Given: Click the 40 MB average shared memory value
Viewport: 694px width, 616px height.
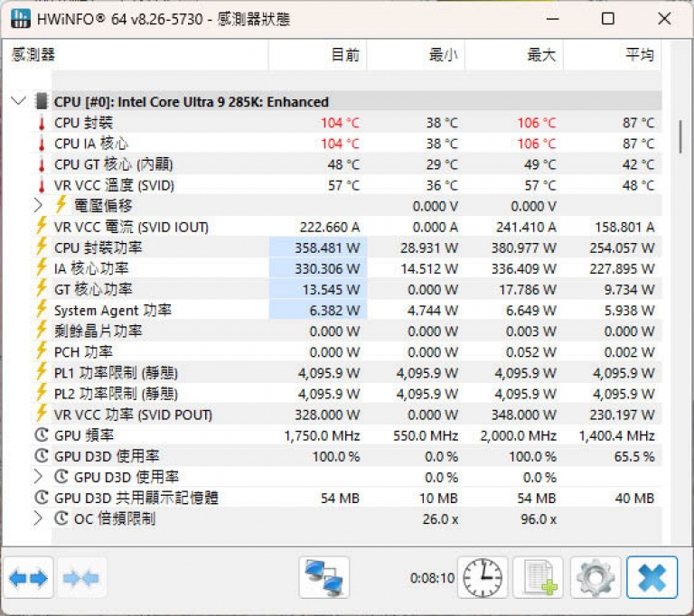Looking at the screenshot, I should (634, 498).
